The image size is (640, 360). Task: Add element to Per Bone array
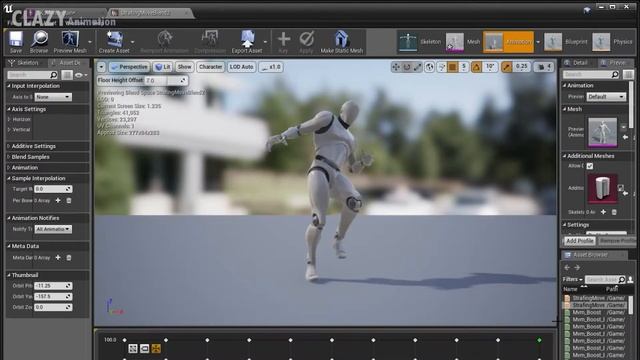click(x=58, y=200)
